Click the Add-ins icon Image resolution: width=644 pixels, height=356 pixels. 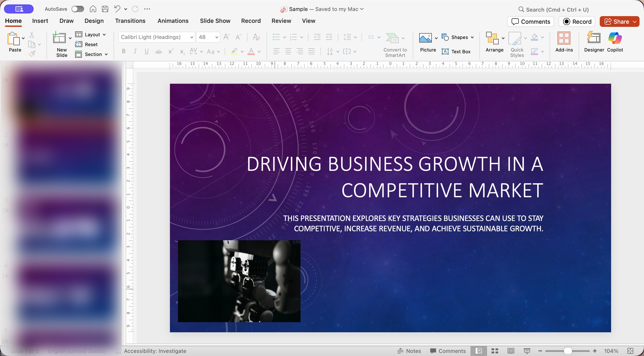click(564, 38)
